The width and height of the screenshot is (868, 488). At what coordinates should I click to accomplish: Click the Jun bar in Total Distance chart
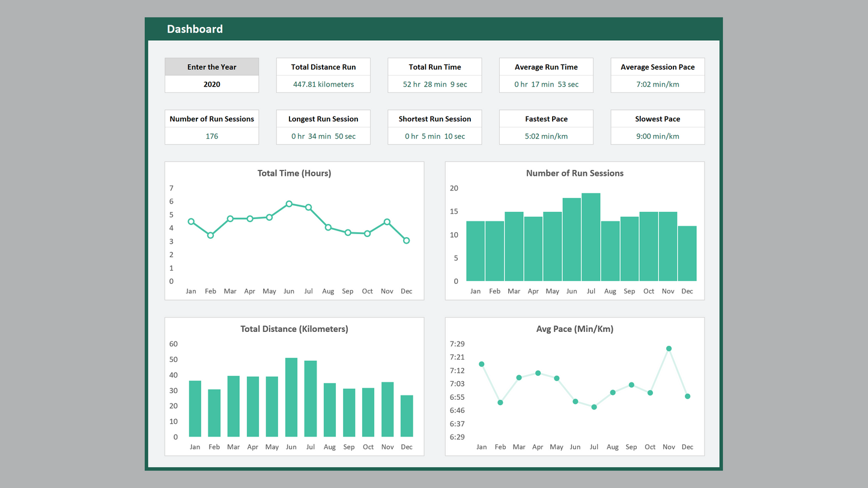coord(291,397)
